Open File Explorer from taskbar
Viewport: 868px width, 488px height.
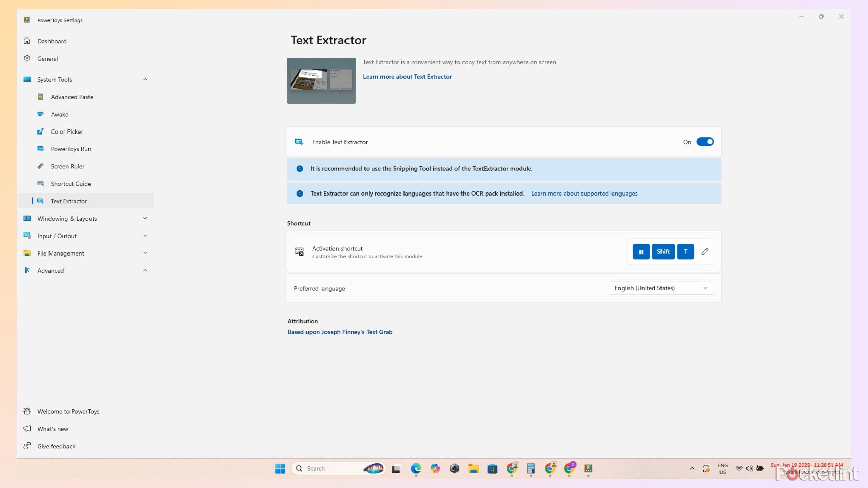click(x=473, y=469)
